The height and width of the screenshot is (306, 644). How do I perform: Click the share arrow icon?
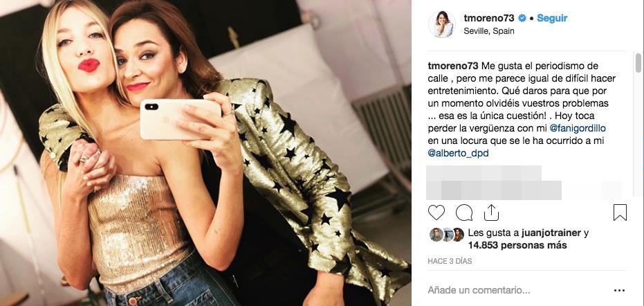(491, 211)
